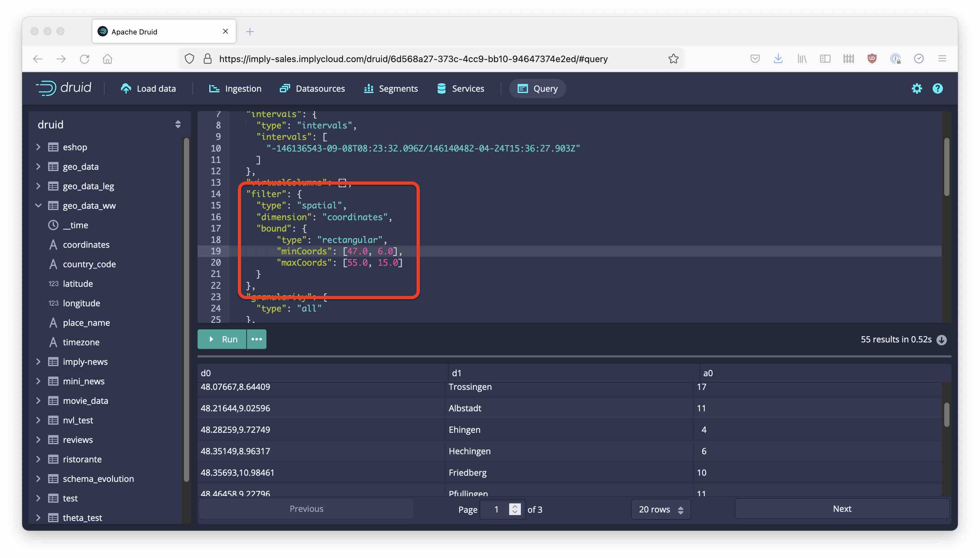Go to the Datasources view
This screenshot has height=558, width=980.
point(312,88)
